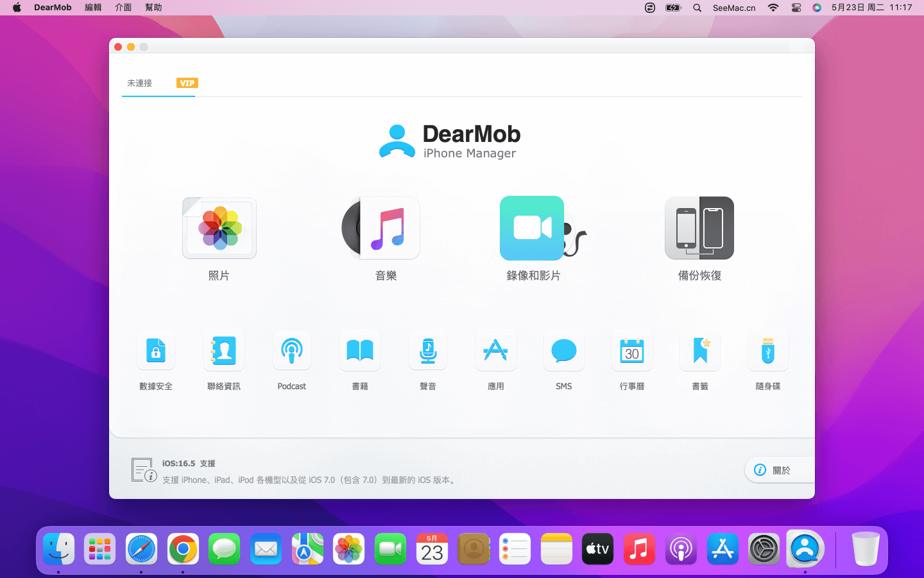Click the VIP badge
This screenshot has width=924, height=578.
[187, 83]
